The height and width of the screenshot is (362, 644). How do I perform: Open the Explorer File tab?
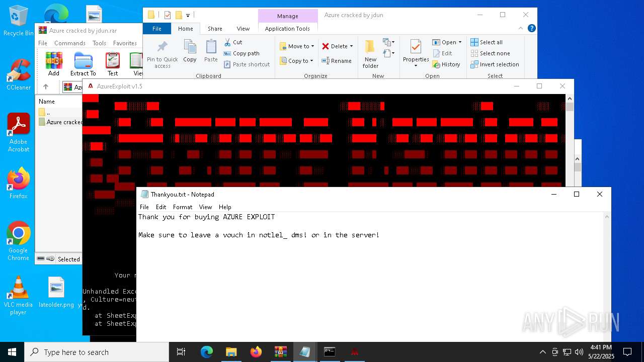tap(157, 29)
